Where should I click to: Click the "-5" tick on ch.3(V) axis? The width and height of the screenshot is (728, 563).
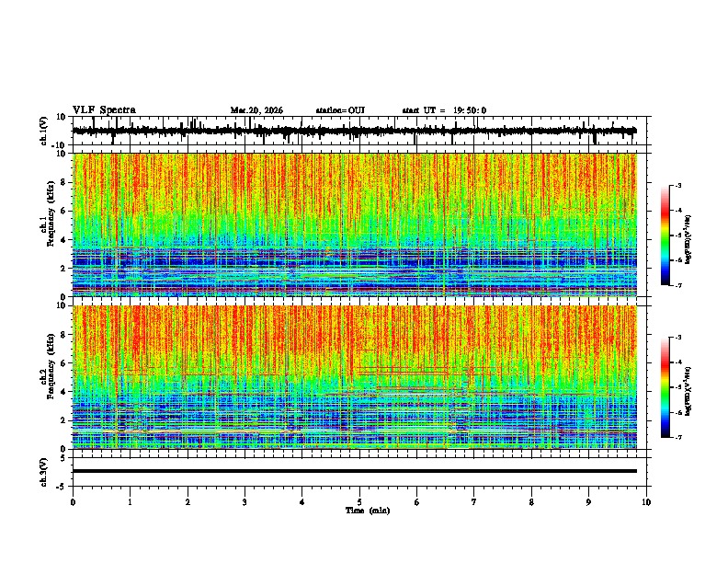[x=62, y=487]
